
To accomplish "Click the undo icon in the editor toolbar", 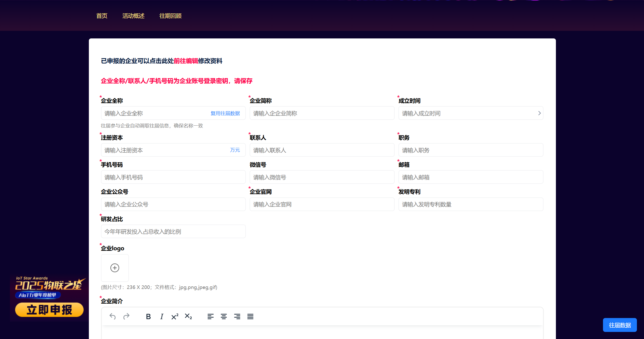I will pyautogui.click(x=113, y=316).
